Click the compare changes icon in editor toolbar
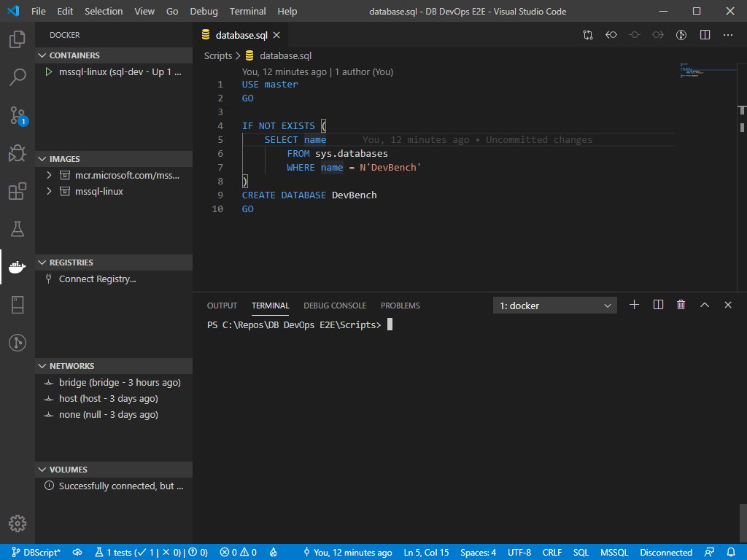Image resolution: width=747 pixels, height=560 pixels. click(588, 35)
